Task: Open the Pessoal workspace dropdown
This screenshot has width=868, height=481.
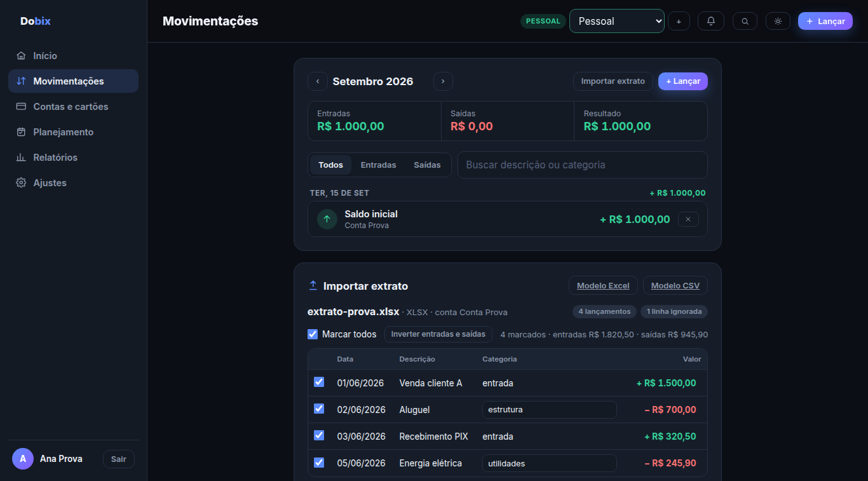Action: tap(617, 21)
